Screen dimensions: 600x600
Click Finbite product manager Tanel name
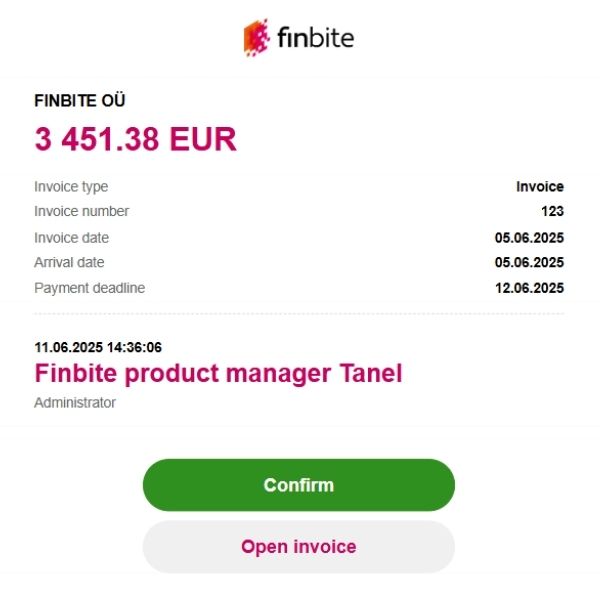tap(218, 374)
